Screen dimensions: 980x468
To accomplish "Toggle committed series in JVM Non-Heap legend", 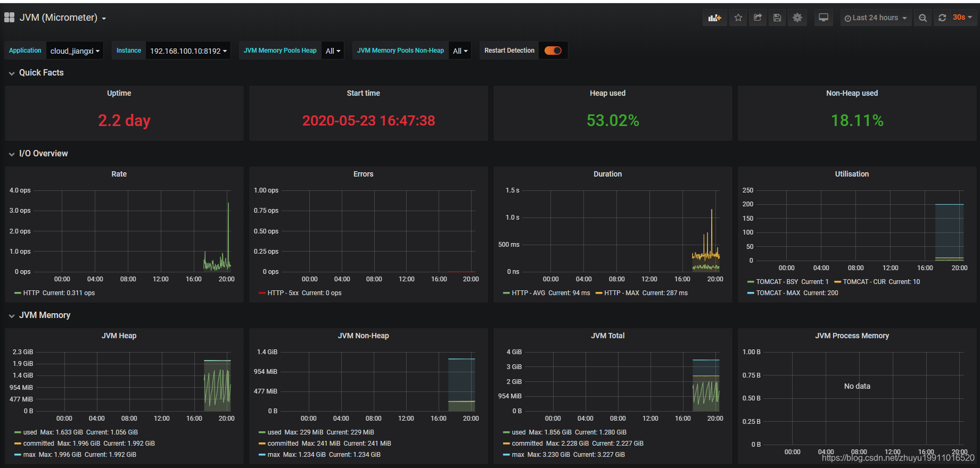I will pos(283,444).
